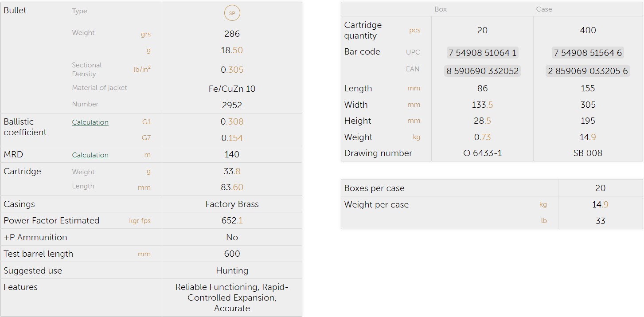
Task: Click the bullet weight value 286
Action: 232,34
